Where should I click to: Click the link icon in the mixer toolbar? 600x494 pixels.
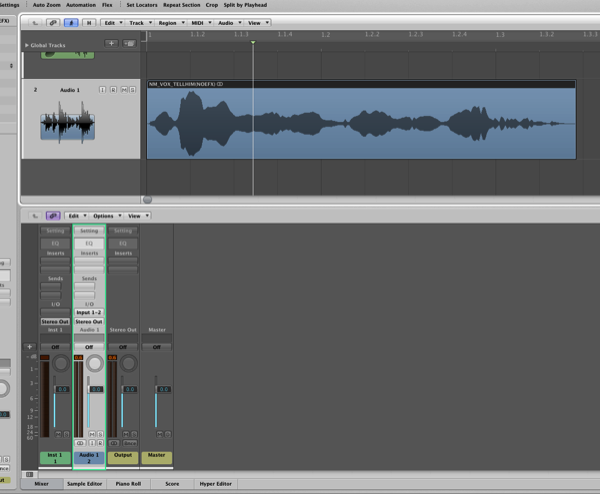pyautogui.click(x=51, y=215)
